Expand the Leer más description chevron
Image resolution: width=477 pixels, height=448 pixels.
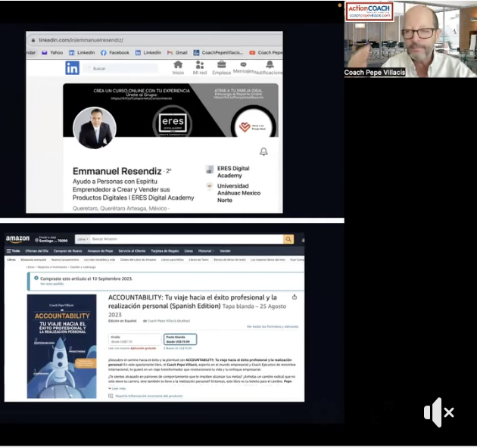point(110,388)
